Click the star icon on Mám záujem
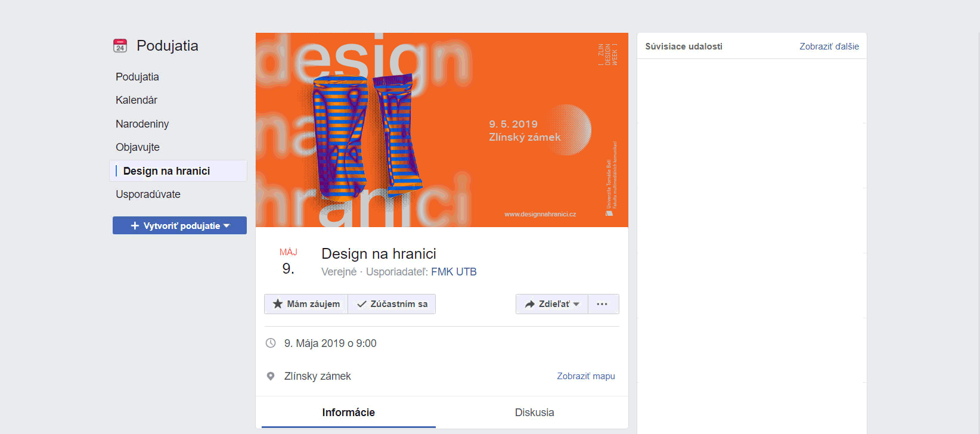Screen dimensions: 980x434 pyautogui.click(x=278, y=304)
